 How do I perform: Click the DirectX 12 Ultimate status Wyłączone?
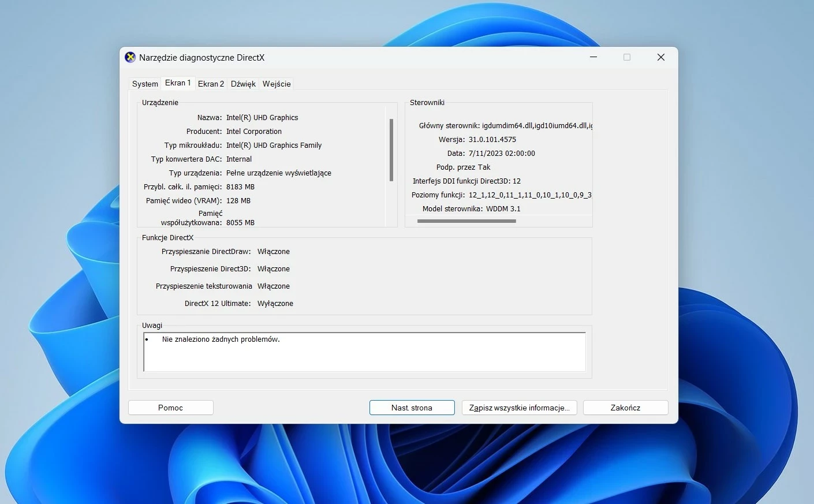point(275,303)
